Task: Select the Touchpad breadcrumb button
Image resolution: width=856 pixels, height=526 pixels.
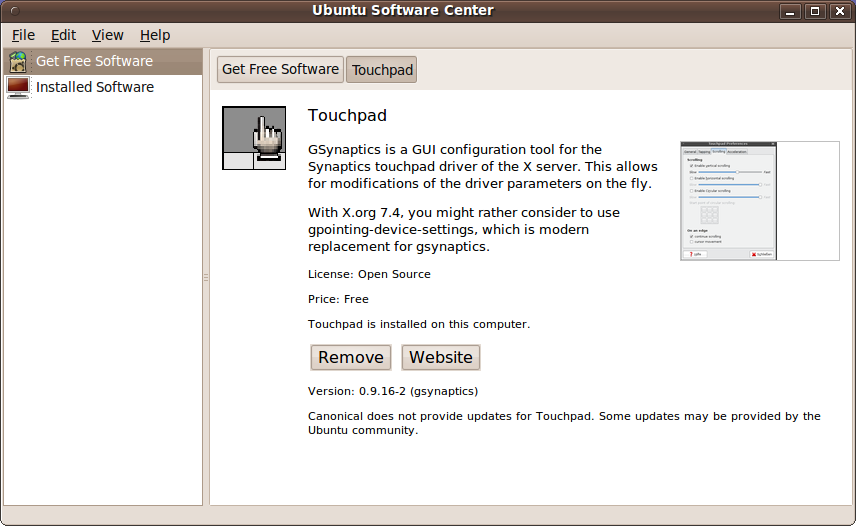Action: (x=381, y=70)
